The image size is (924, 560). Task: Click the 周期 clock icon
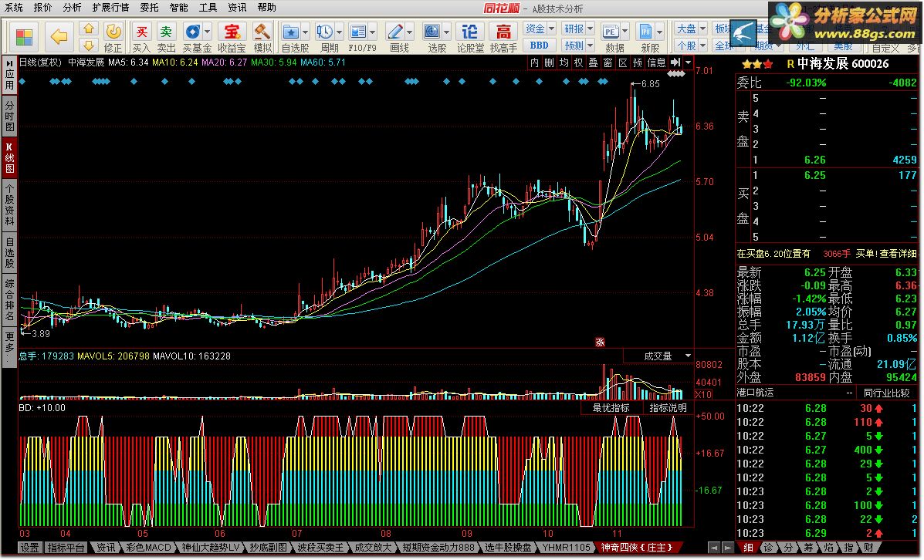(x=325, y=32)
